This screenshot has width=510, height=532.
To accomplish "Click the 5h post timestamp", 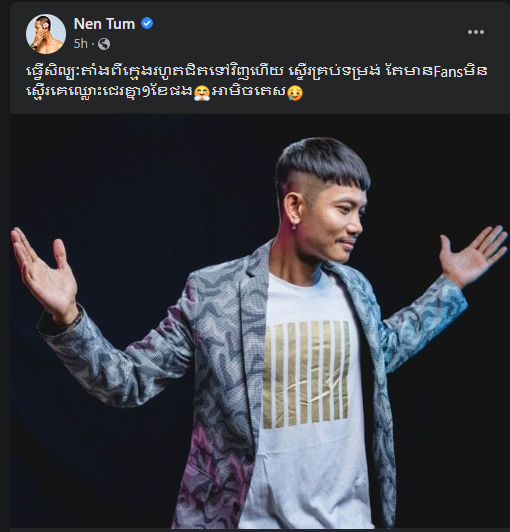I will click(80, 44).
